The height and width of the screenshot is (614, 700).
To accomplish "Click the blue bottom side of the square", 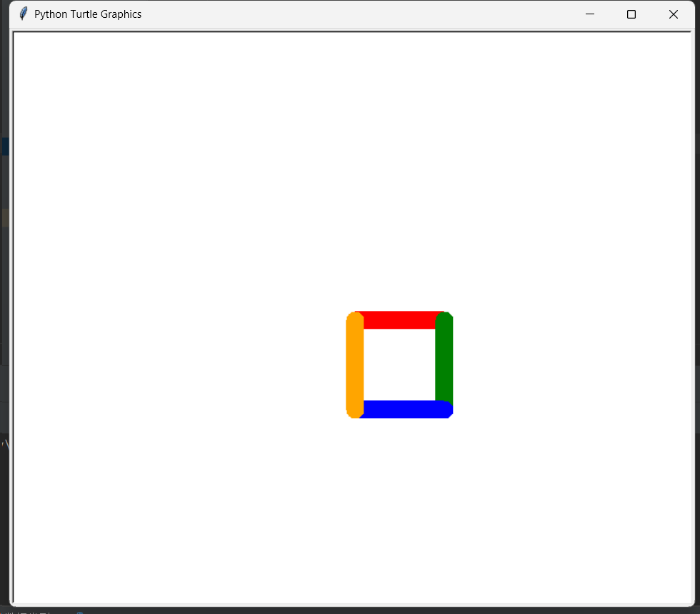I will (x=406, y=410).
